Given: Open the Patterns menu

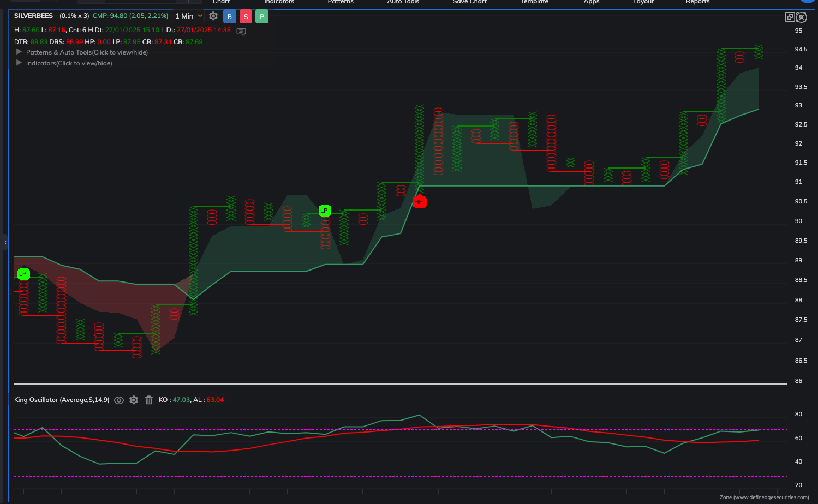Looking at the screenshot, I should (x=341, y=2).
